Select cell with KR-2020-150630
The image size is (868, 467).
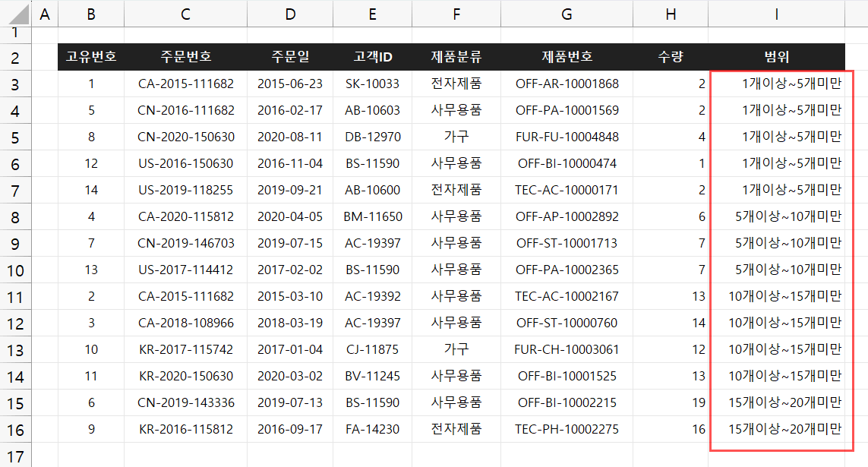click(185, 376)
